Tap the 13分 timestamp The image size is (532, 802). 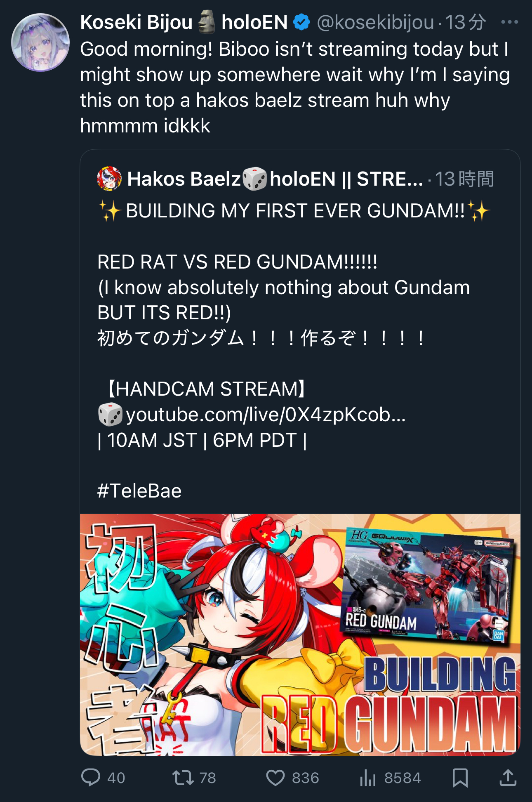click(466, 22)
